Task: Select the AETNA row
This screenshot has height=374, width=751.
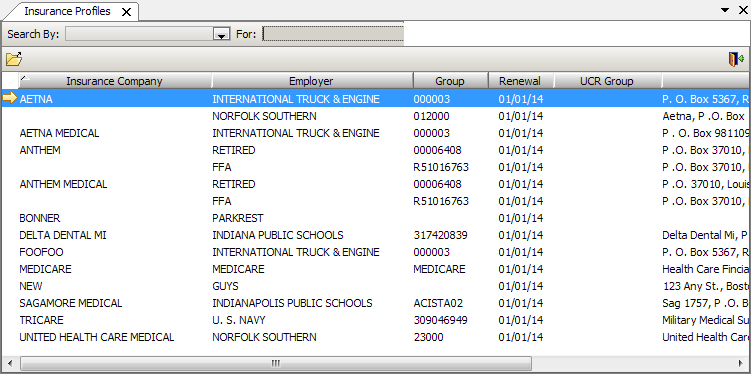Action: tap(376, 99)
